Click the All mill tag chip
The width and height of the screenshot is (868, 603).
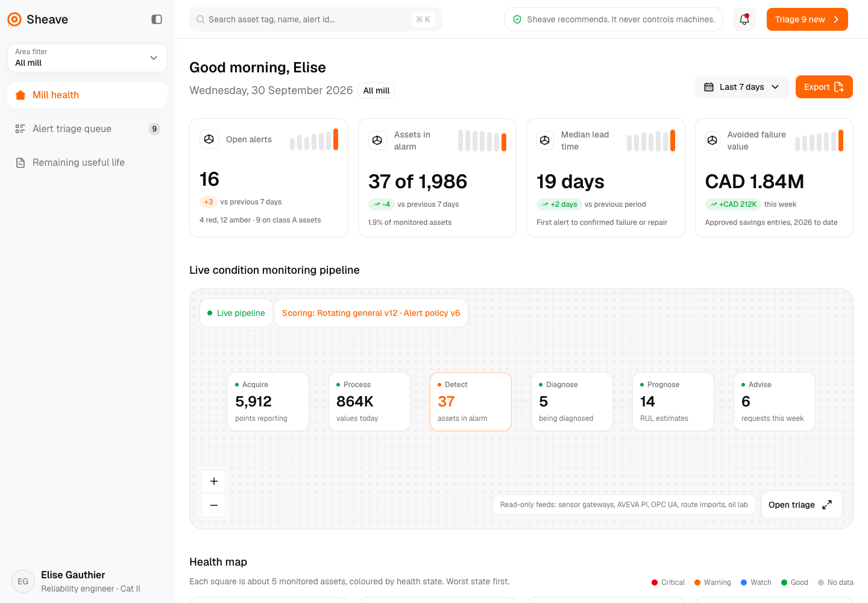[x=376, y=90]
